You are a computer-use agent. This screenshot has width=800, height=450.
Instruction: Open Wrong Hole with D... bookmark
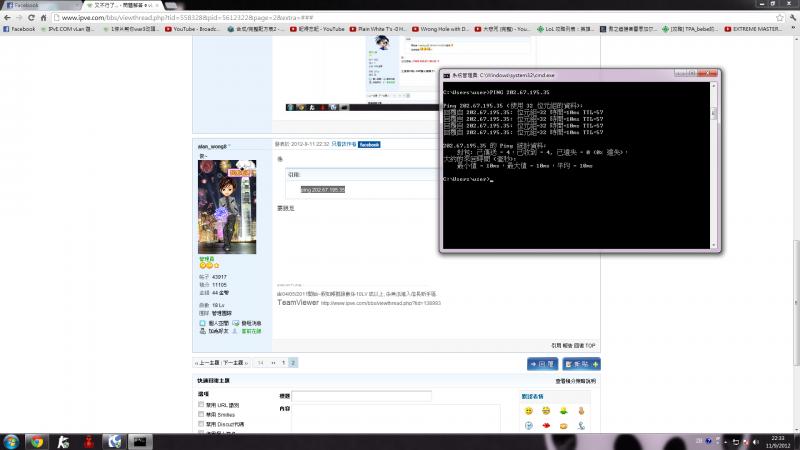pos(440,29)
